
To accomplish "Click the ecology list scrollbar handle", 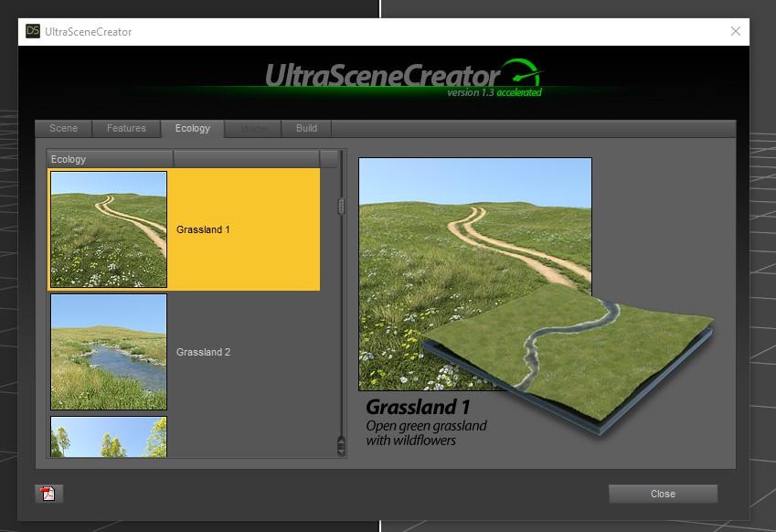I will coord(341,207).
